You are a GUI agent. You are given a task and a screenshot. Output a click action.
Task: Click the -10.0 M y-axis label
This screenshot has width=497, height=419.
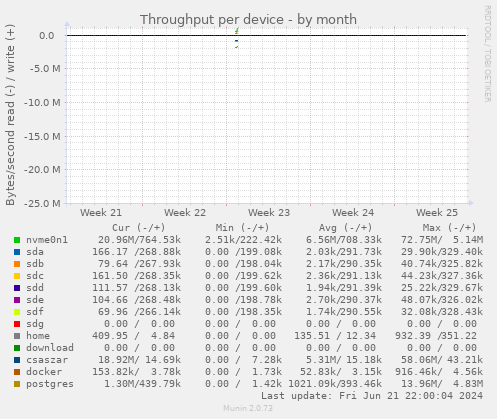coord(42,103)
